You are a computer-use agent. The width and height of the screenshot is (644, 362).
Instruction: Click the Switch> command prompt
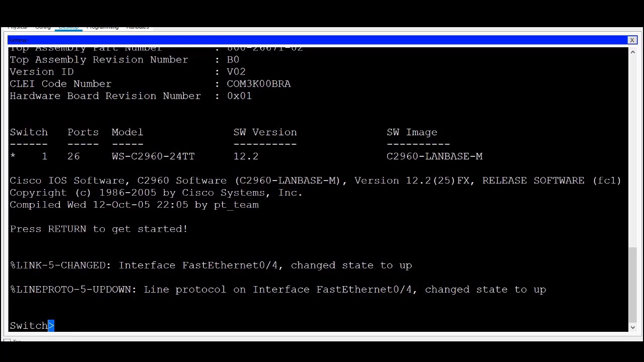29,325
